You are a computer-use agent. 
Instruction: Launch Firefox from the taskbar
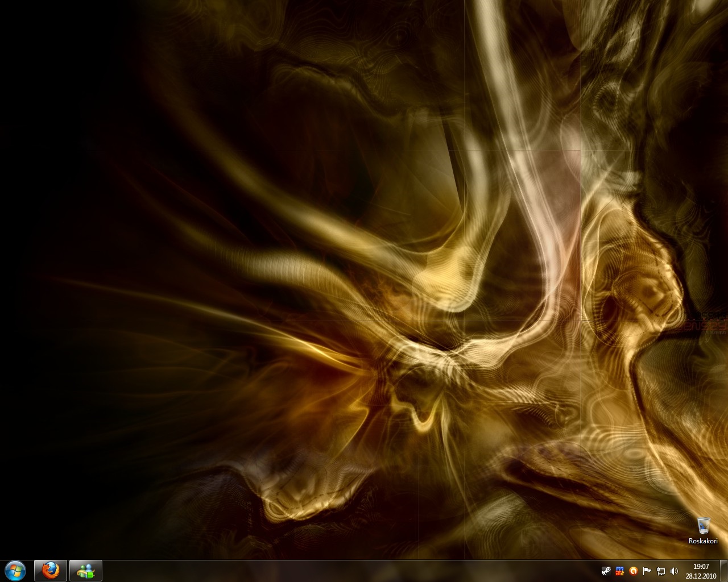(x=51, y=570)
